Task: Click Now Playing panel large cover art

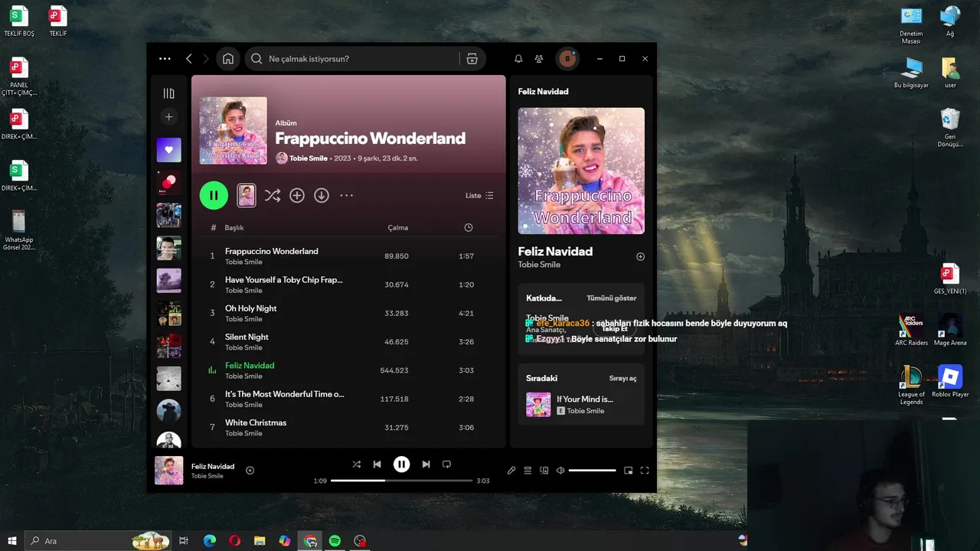Action: (x=581, y=171)
